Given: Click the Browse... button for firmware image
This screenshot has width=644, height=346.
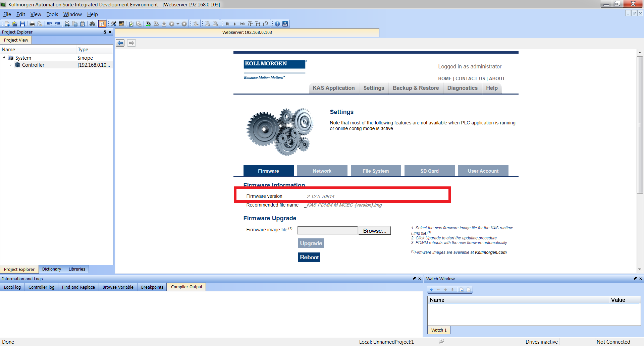Looking at the screenshot, I should pyautogui.click(x=375, y=231).
